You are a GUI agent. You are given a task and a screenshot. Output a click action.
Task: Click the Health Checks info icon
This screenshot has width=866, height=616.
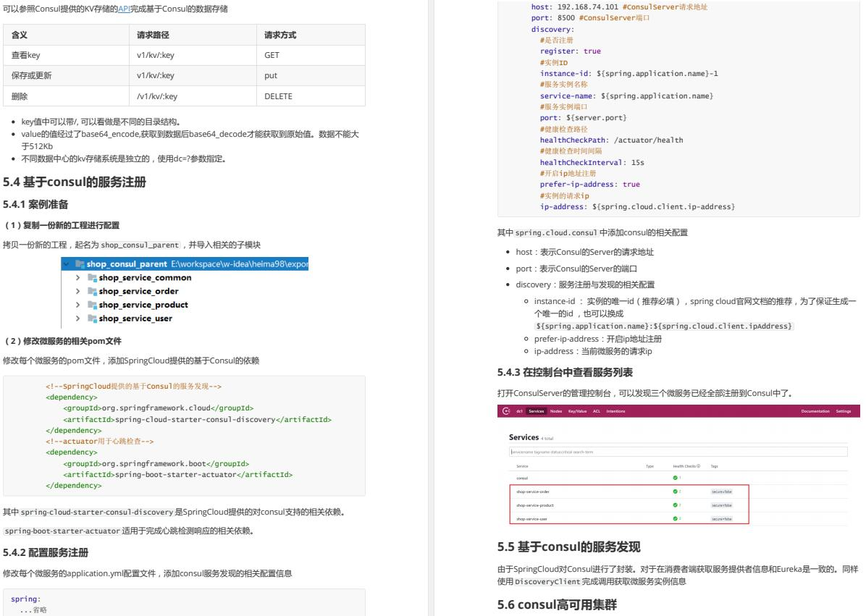pos(699,466)
